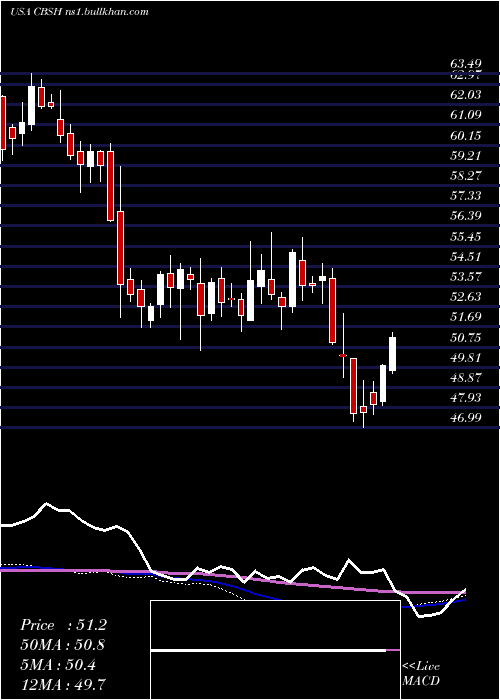The width and height of the screenshot is (500, 700).
Task: Click the 53.57 price axis label
Action: tap(465, 276)
